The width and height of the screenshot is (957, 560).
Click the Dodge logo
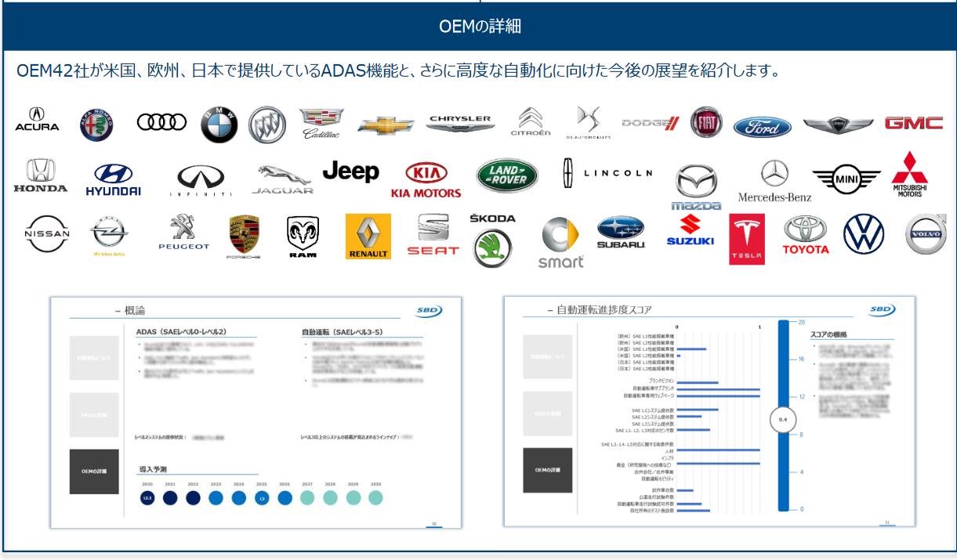click(x=651, y=123)
